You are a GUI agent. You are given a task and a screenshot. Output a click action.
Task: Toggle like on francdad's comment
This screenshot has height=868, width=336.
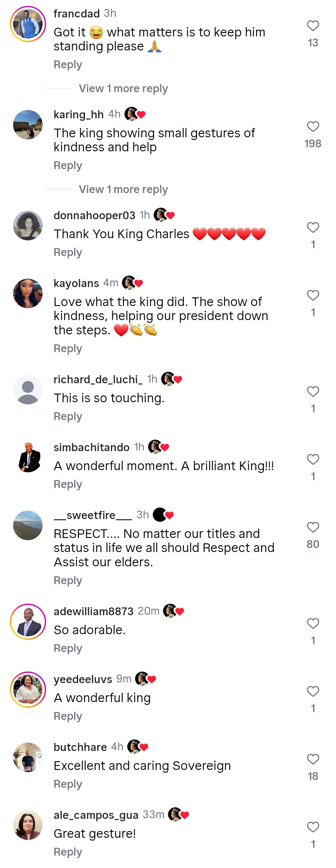(x=313, y=26)
